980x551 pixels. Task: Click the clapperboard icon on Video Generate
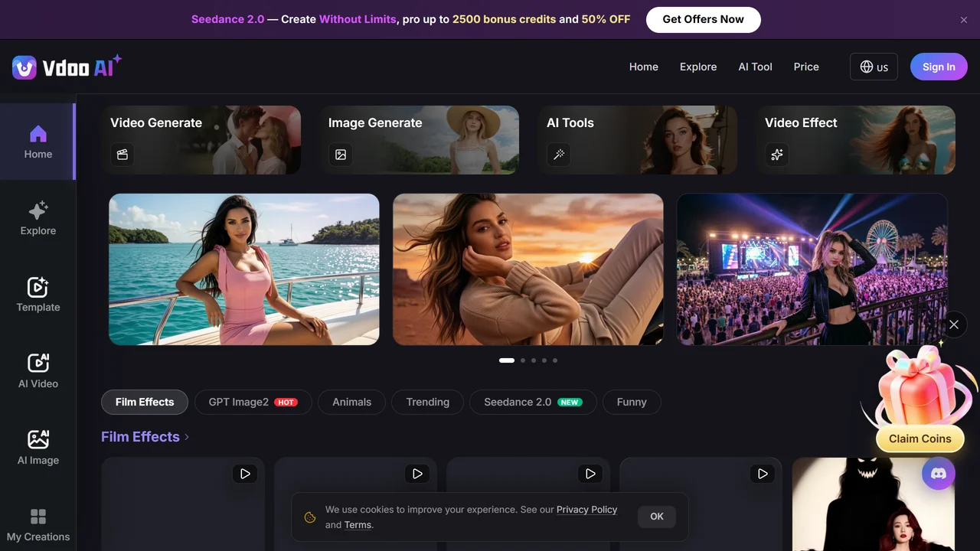[122, 155]
